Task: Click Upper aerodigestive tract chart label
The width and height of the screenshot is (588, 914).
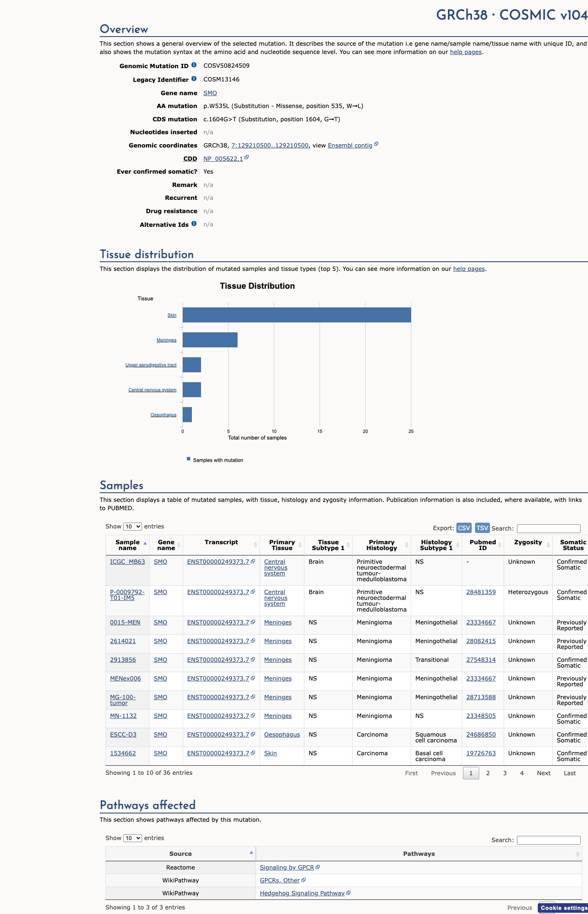Action: pos(151,365)
